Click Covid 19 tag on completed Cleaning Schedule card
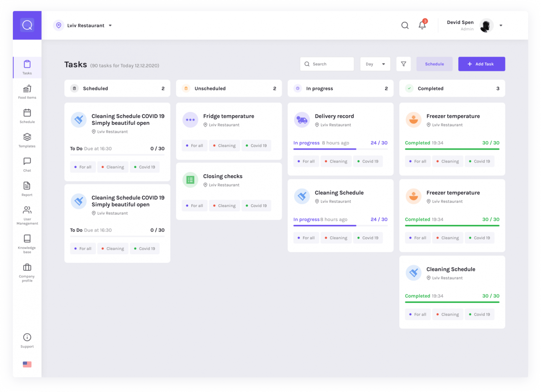541x392 pixels. [x=479, y=314]
